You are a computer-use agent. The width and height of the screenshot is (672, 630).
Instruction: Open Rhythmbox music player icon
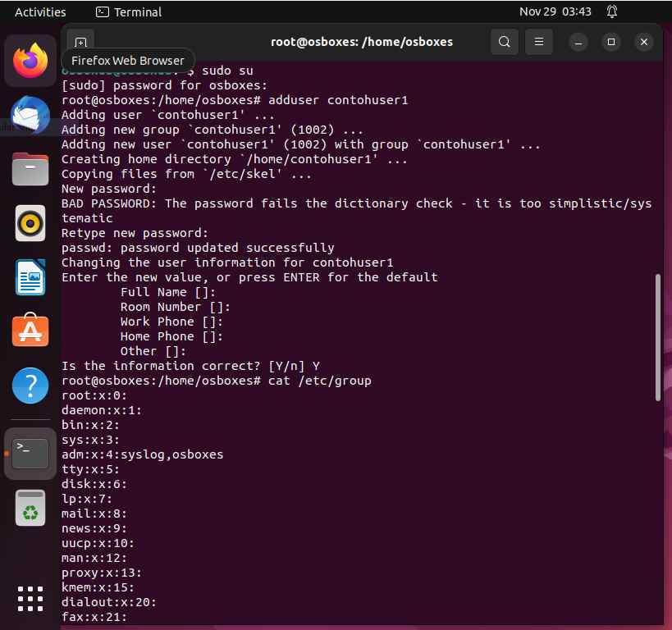click(30, 223)
